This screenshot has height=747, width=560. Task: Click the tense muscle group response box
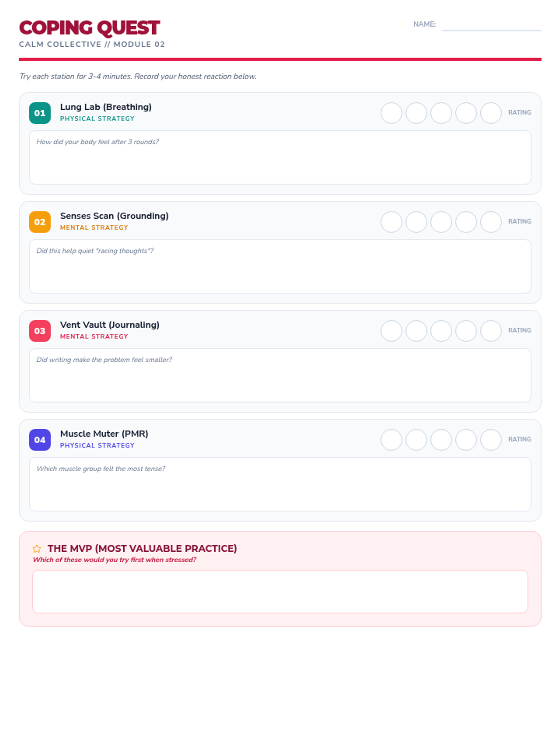click(x=280, y=484)
